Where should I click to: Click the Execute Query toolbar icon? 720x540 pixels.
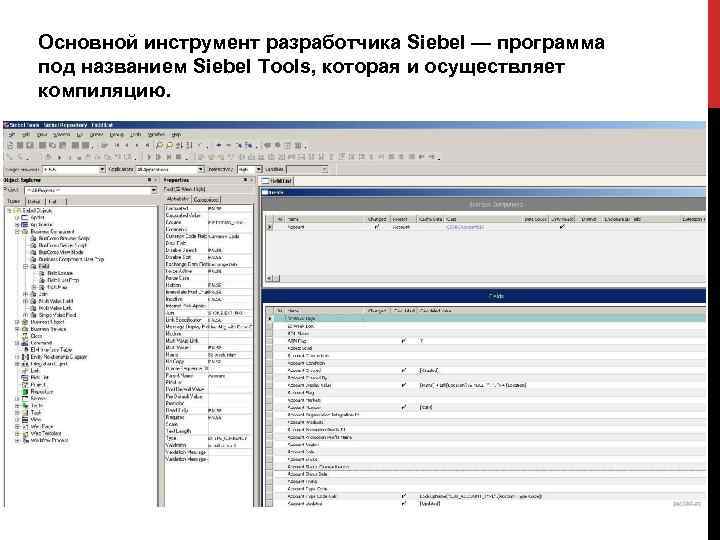[x=169, y=146]
